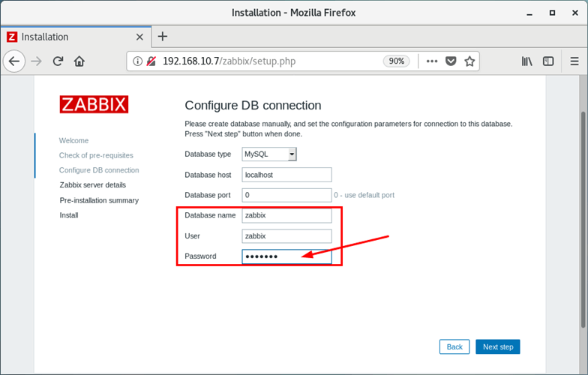Focus the User input field

(x=286, y=235)
